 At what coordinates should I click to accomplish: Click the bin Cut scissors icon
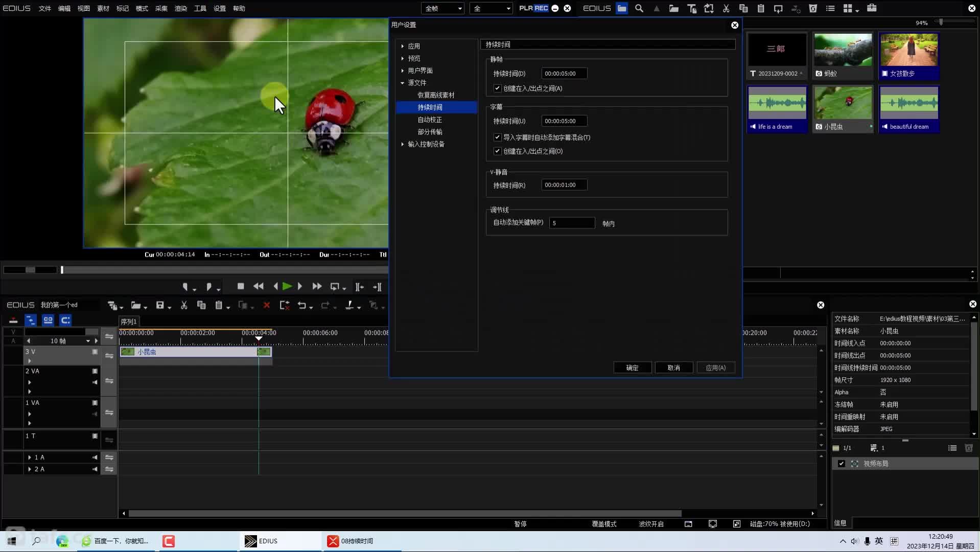tap(726, 8)
